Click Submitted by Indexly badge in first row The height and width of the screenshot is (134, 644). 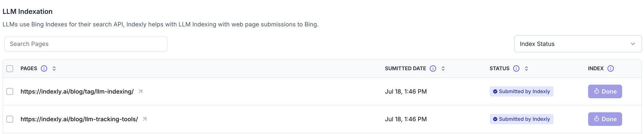coord(521,91)
